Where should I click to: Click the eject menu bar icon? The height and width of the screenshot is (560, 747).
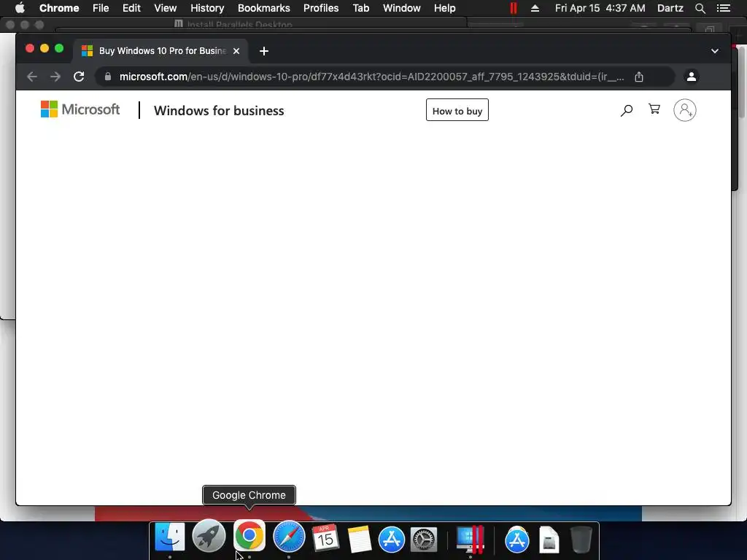535,8
